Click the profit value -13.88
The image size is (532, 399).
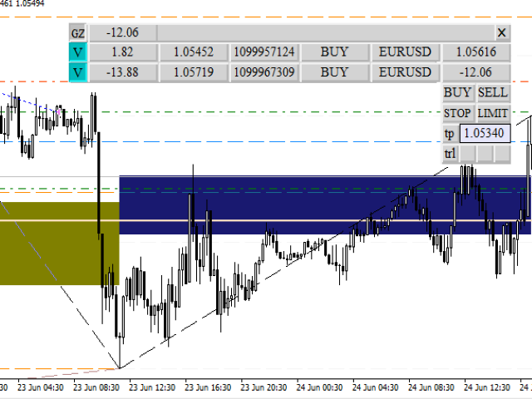122,72
